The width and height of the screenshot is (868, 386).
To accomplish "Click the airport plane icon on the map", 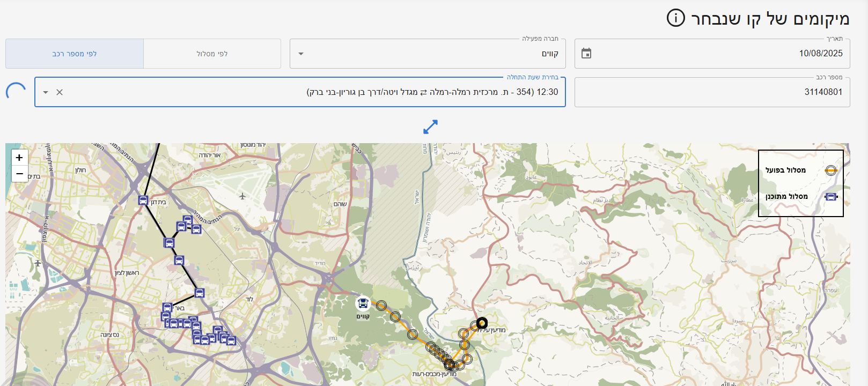I will pyautogui.click(x=242, y=196).
